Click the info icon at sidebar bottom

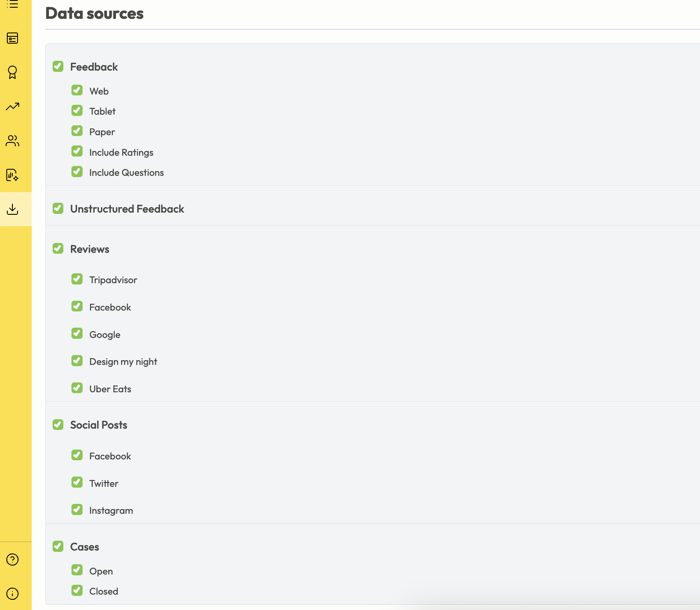point(12,593)
